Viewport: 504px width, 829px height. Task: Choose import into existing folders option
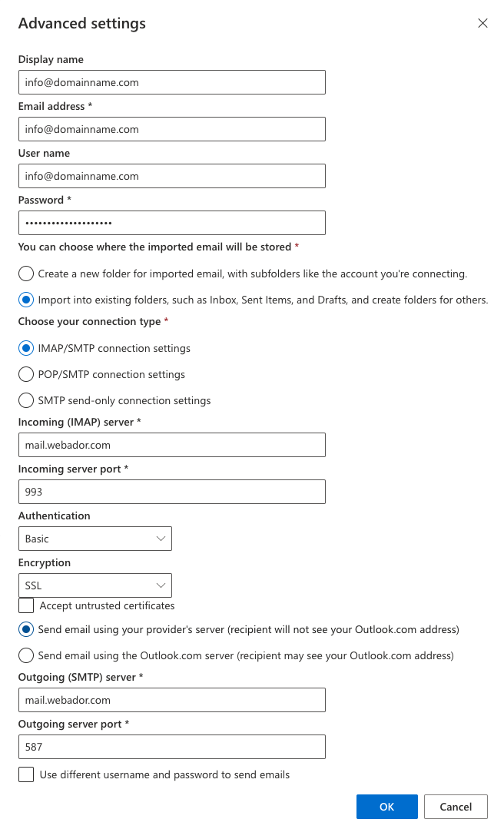[26, 300]
